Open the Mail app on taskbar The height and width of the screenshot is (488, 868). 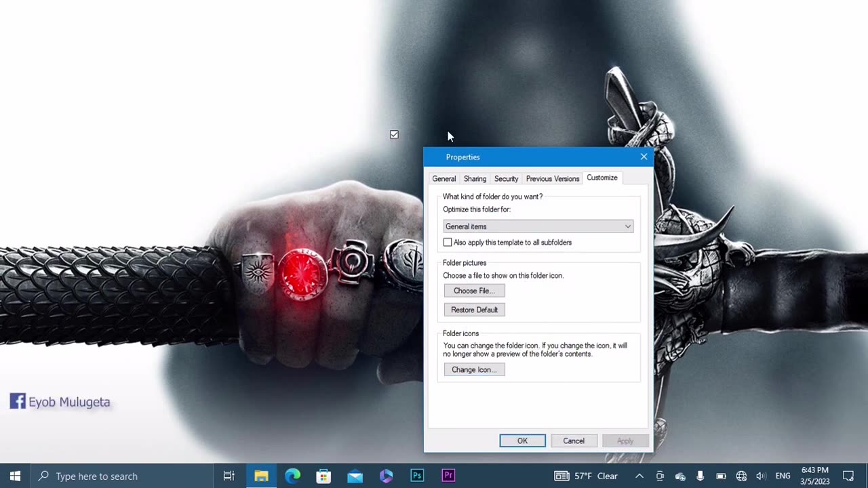click(x=355, y=476)
